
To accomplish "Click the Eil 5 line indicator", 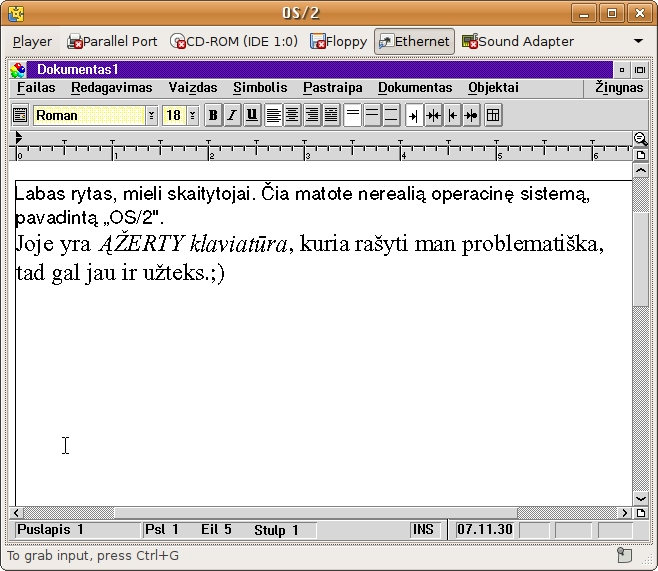I will pyautogui.click(x=216, y=529).
